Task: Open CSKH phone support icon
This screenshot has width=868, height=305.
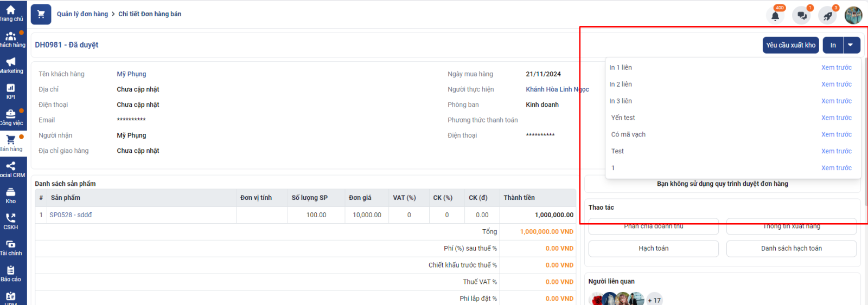Action: coord(11,218)
